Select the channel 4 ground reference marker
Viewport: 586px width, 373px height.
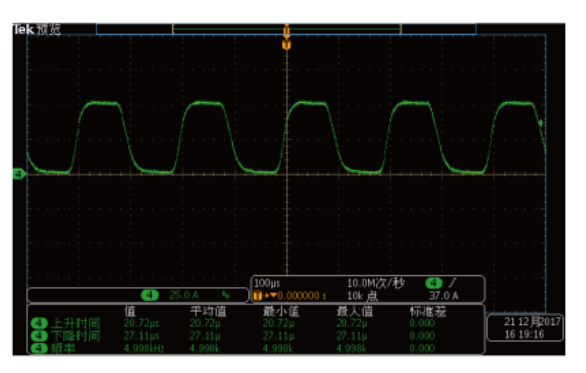click(x=19, y=174)
